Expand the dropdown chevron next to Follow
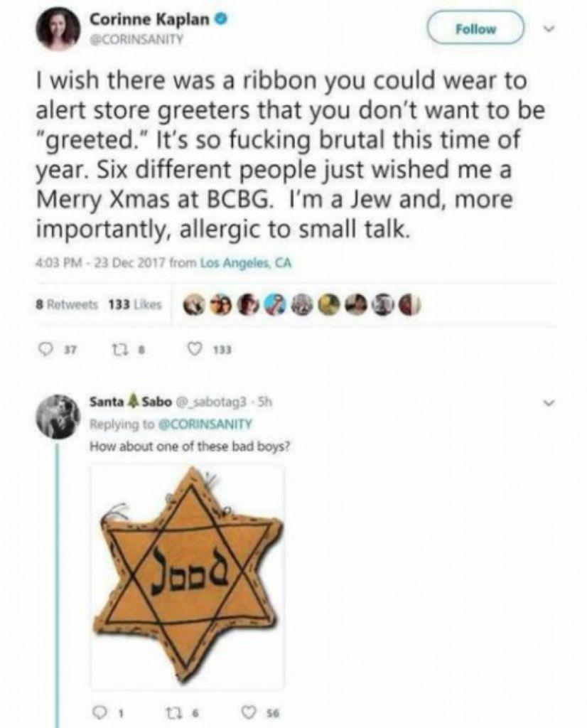 pos(549,28)
